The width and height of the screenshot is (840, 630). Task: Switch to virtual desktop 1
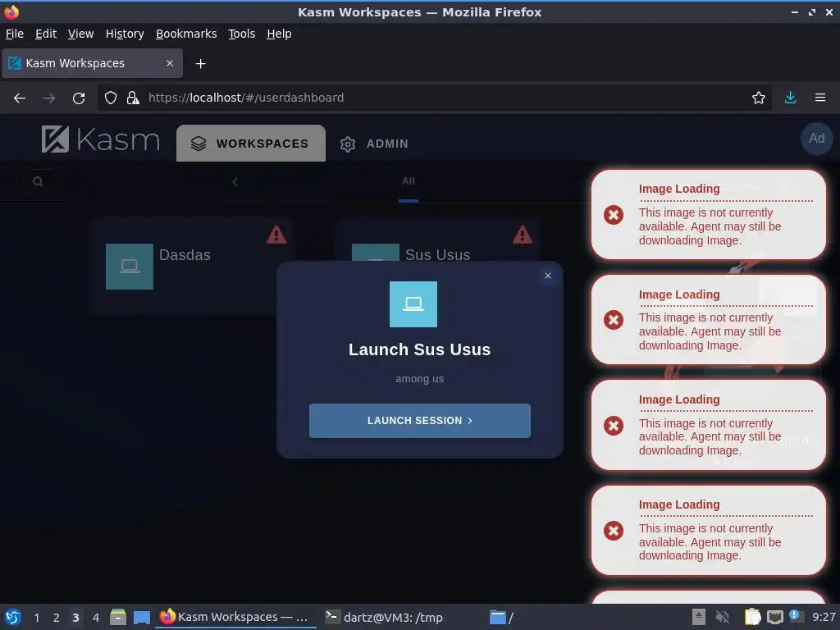(36, 618)
